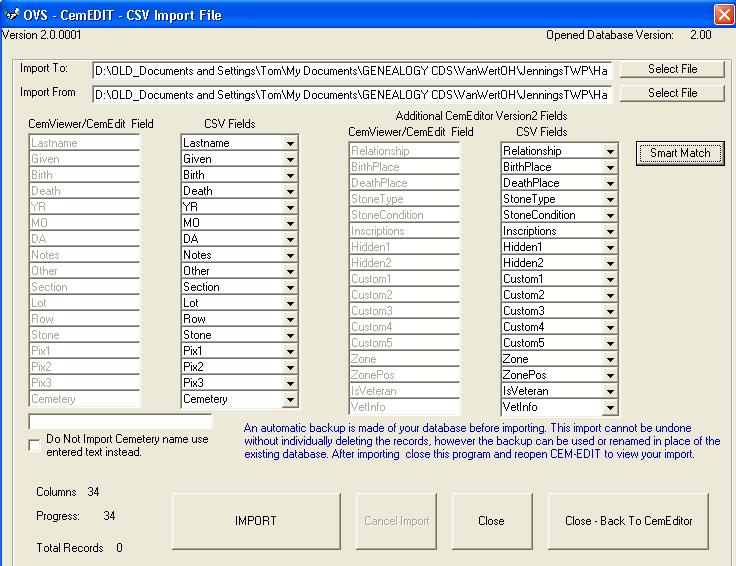This screenshot has width=736, height=566.
Task: Click the Close button
Action: [x=491, y=521]
